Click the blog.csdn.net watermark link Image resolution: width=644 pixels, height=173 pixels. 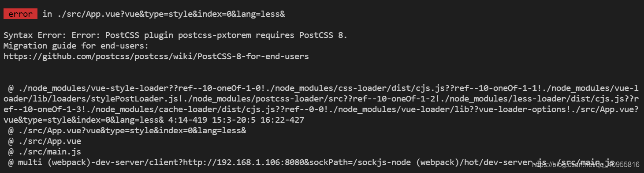(x=585, y=165)
